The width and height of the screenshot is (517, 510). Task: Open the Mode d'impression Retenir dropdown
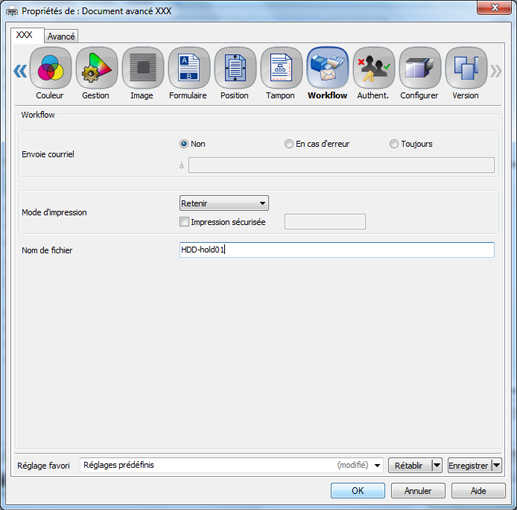click(224, 203)
